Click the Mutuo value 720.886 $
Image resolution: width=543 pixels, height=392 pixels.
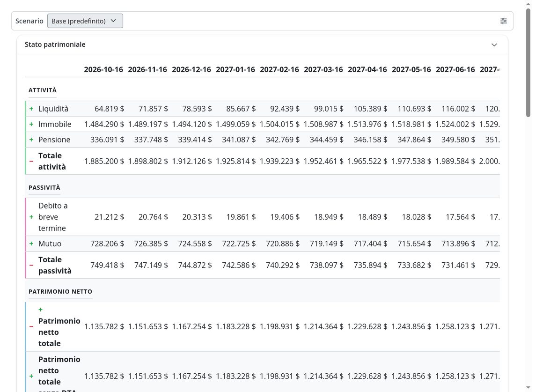(283, 244)
